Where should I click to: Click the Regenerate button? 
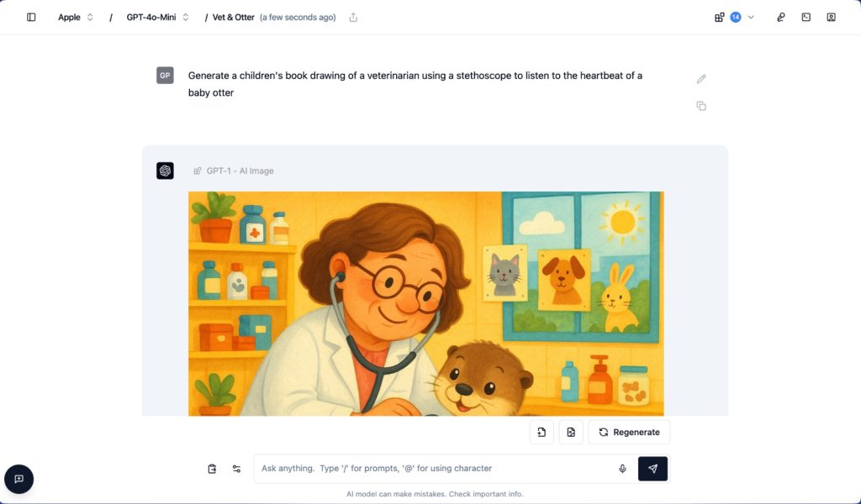click(629, 432)
